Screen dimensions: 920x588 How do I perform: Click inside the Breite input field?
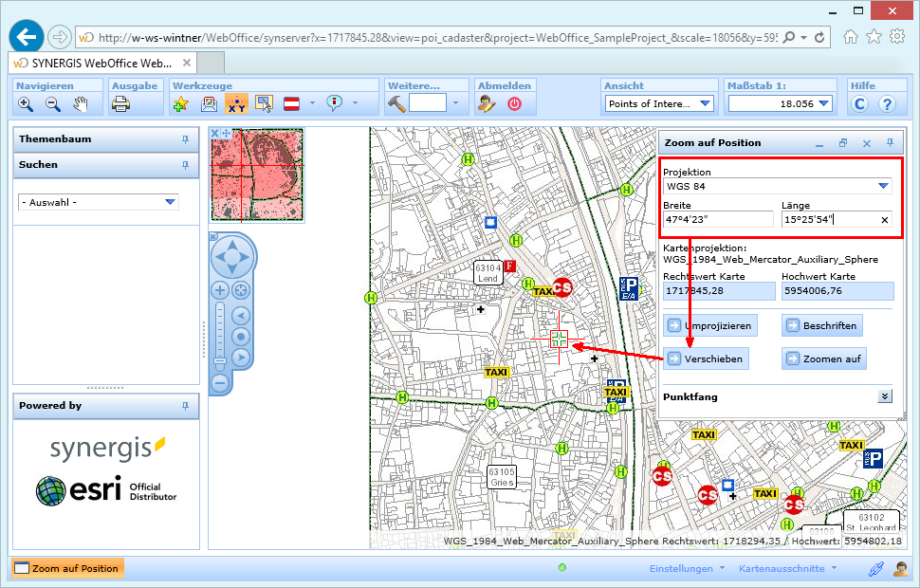[716, 219]
